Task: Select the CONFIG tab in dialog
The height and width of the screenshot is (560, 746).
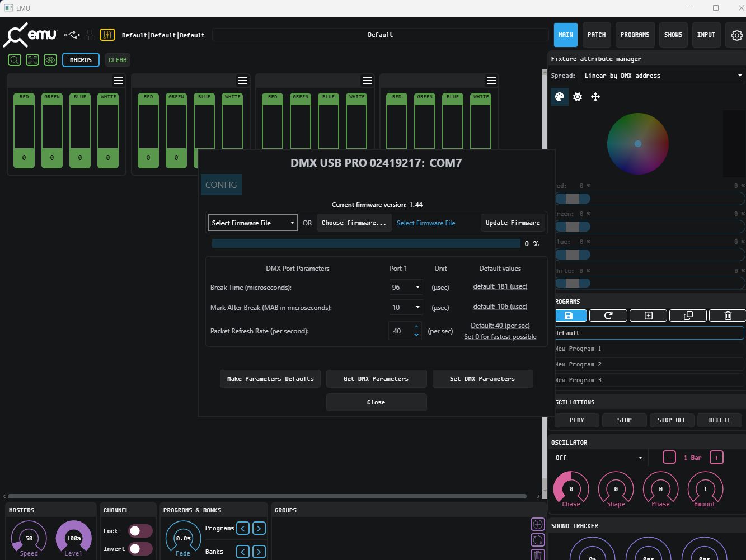Action: (221, 185)
